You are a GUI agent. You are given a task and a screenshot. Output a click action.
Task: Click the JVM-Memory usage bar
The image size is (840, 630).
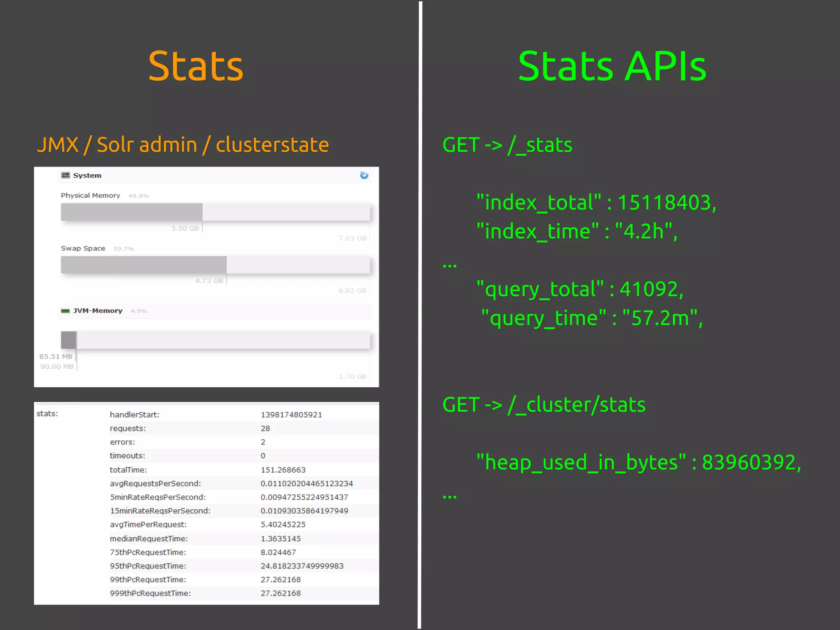click(x=215, y=340)
